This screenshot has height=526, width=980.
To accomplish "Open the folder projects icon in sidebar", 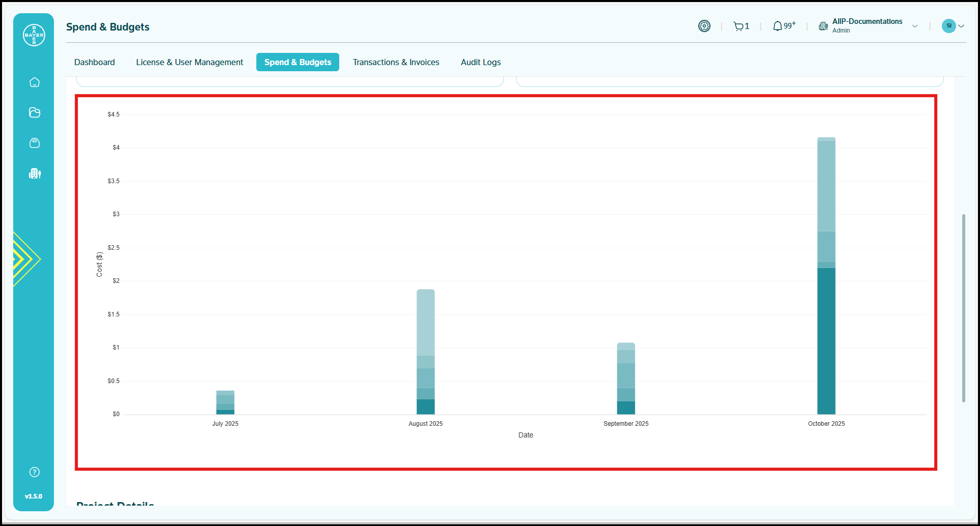I will pos(35,112).
